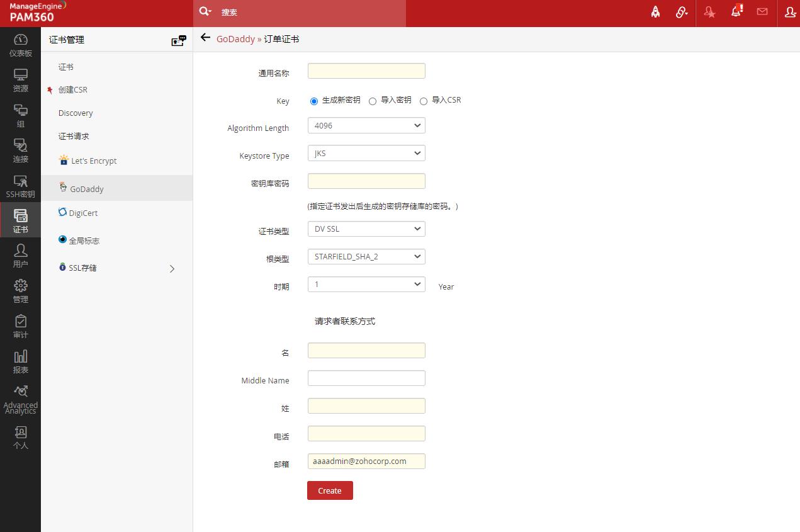800x532 pixels.
Task: Select the 导入密钥 radio button
Action: coord(373,101)
